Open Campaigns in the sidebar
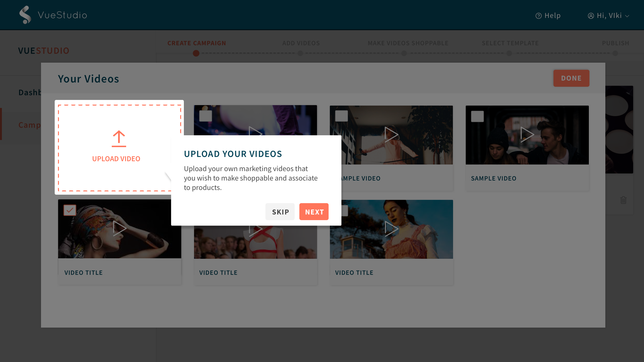The width and height of the screenshot is (644, 362). pyautogui.click(x=29, y=125)
